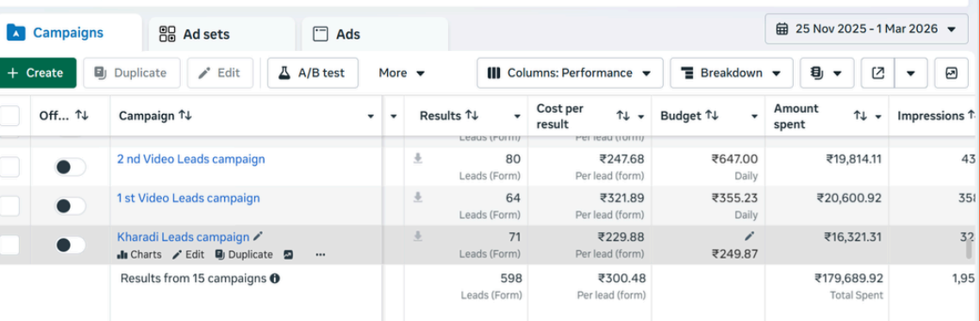
Task: Open the Breakdown dropdown
Action: click(731, 73)
